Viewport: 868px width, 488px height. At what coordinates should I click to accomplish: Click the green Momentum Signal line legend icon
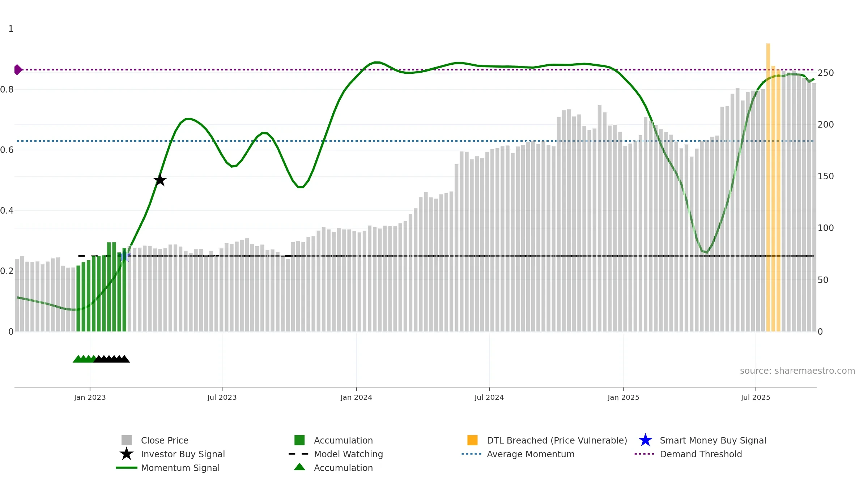click(x=126, y=468)
